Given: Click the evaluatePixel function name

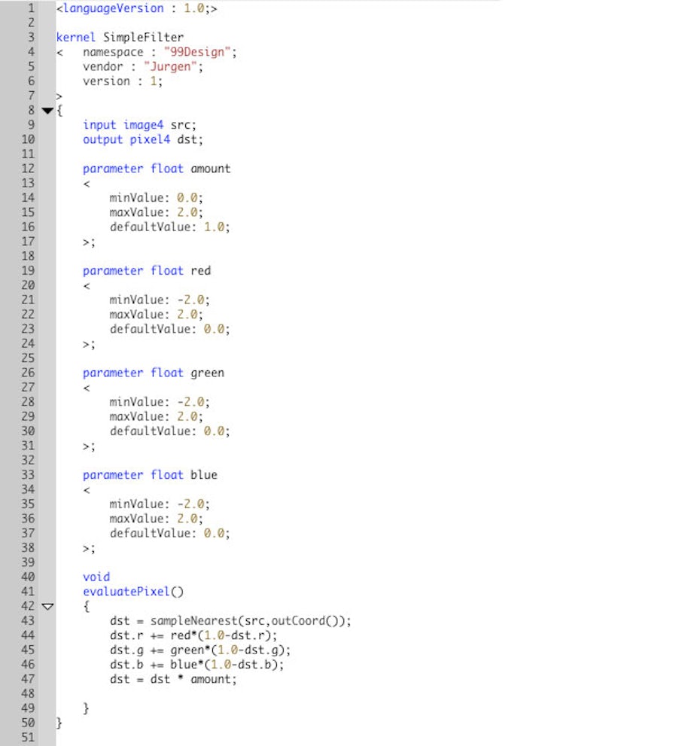Looking at the screenshot, I should 126,592.
